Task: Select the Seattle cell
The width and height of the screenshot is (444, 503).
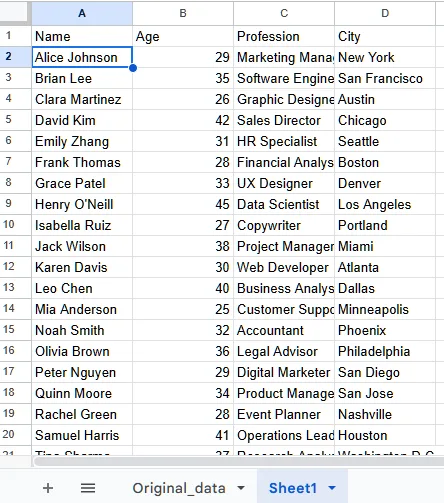Action: coord(385,141)
